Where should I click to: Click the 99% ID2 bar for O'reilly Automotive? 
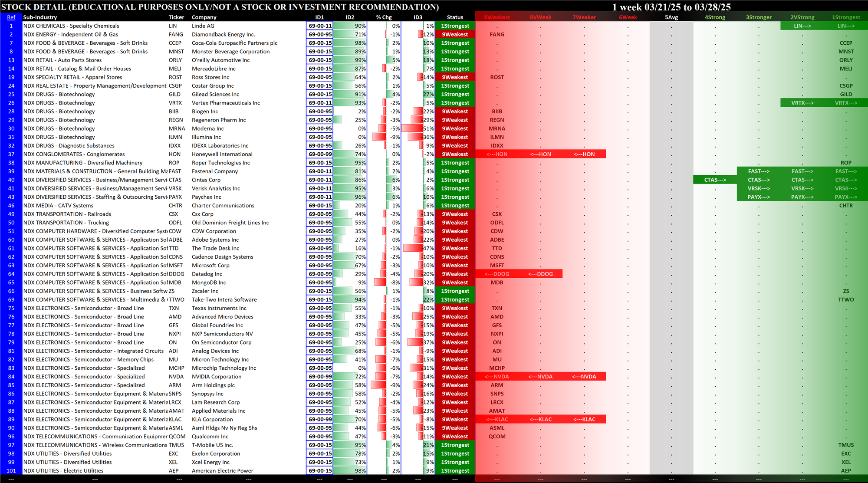pyautogui.click(x=350, y=60)
